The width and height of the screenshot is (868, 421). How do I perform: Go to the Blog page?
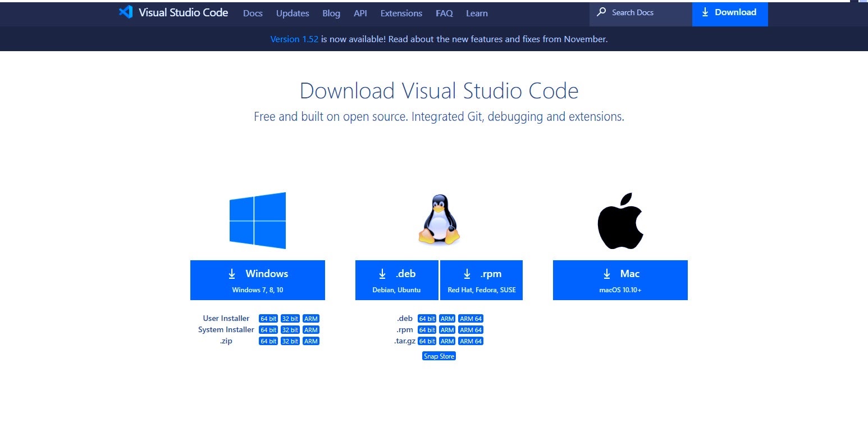coord(331,13)
